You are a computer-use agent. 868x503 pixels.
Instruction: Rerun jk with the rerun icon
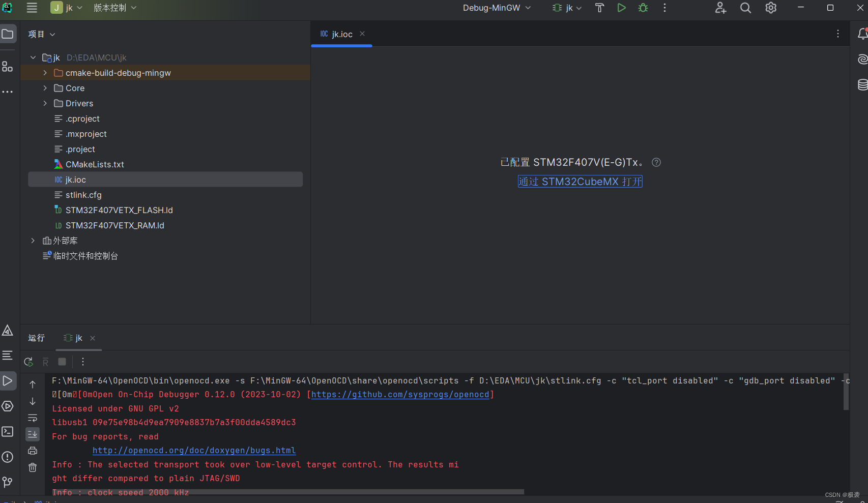click(x=28, y=362)
